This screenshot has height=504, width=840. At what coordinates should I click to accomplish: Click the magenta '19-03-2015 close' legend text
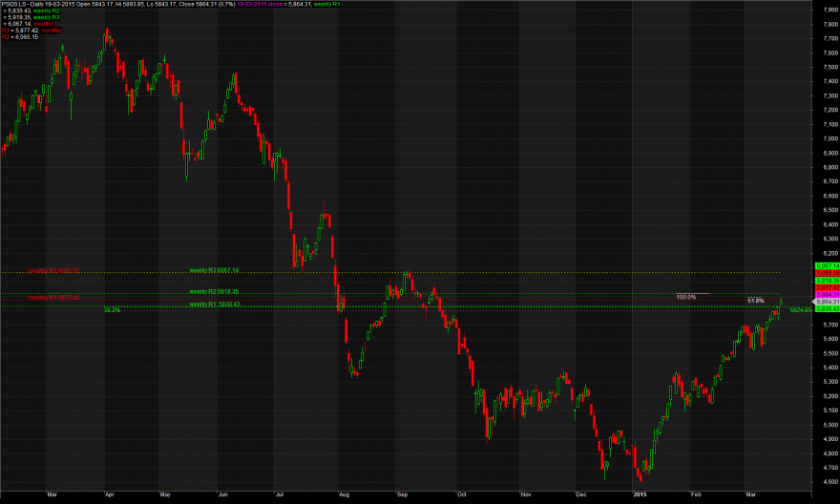[260, 4]
